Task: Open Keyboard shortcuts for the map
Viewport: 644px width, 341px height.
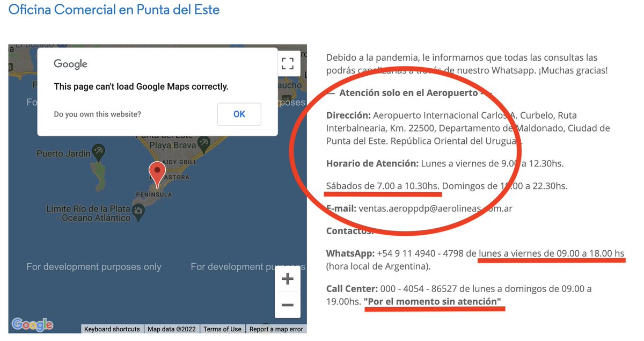Action: [x=112, y=329]
